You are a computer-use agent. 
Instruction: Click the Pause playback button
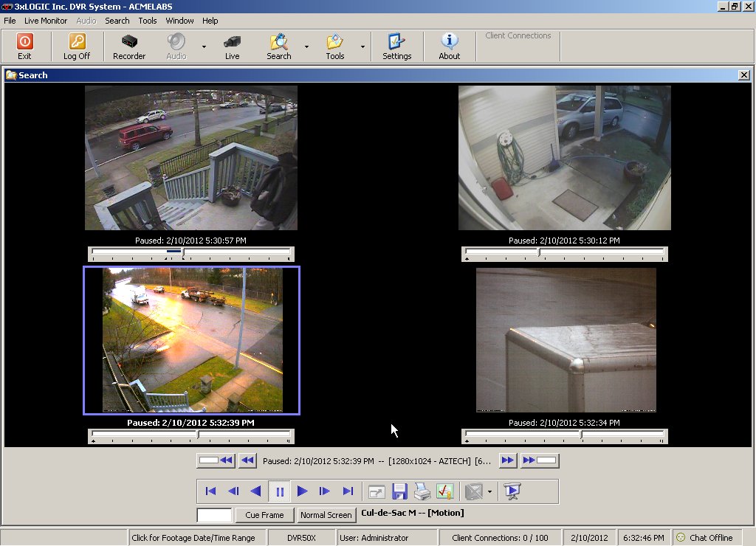(279, 491)
